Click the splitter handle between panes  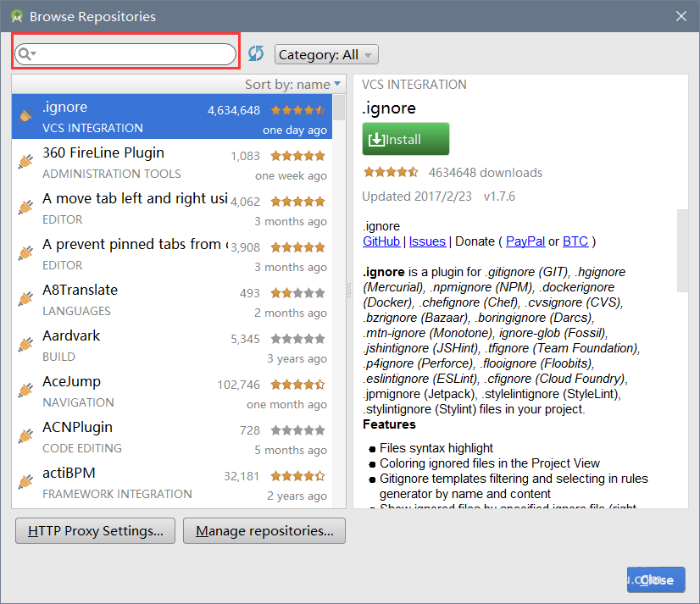pyautogui.click(x=349, y=291)
